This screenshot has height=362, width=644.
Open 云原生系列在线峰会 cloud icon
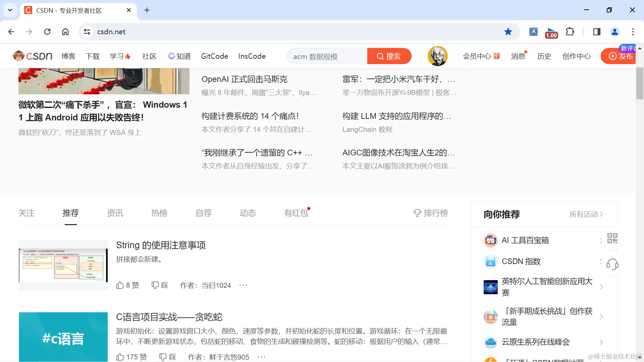pyautogui.click(x=490, y=342)
